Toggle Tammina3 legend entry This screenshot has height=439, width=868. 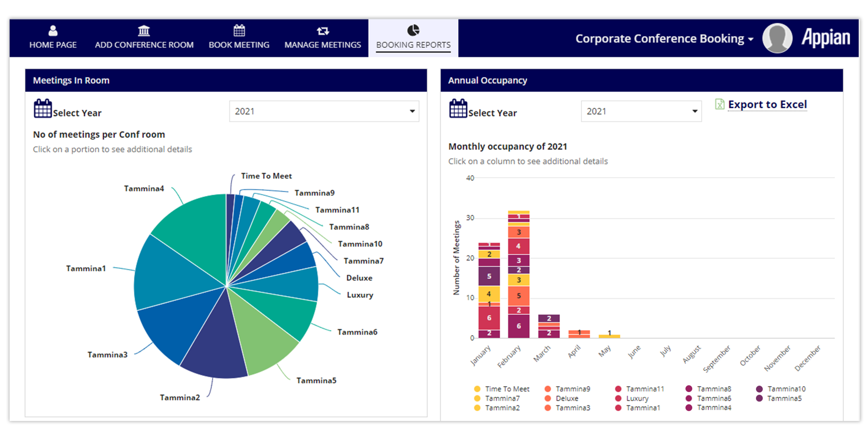pos(567,408)
